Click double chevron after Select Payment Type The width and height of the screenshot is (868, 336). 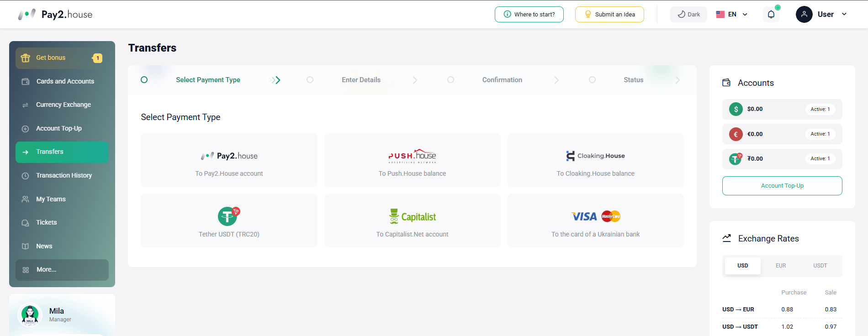tap(275, 80)
